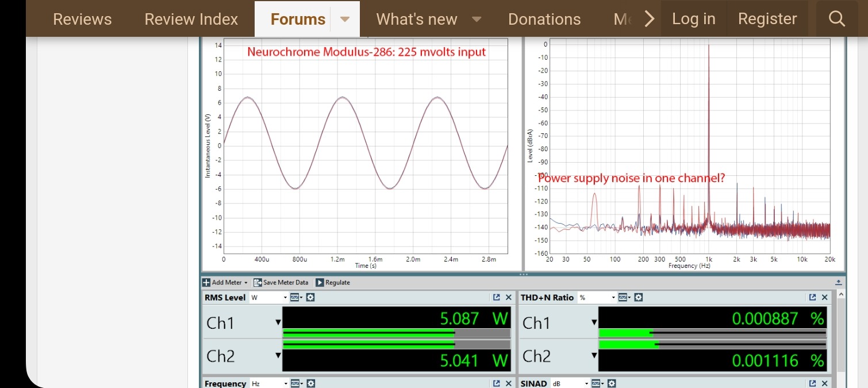Open the THD+N Ratio unit dropdown showing %
Screen dimensions: 868x388
click(x=597, y=297)
